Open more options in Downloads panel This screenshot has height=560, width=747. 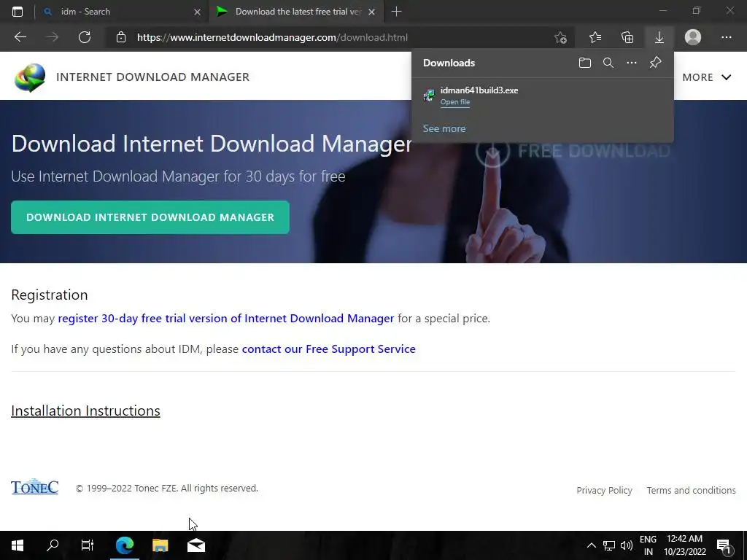click(632, 63)
